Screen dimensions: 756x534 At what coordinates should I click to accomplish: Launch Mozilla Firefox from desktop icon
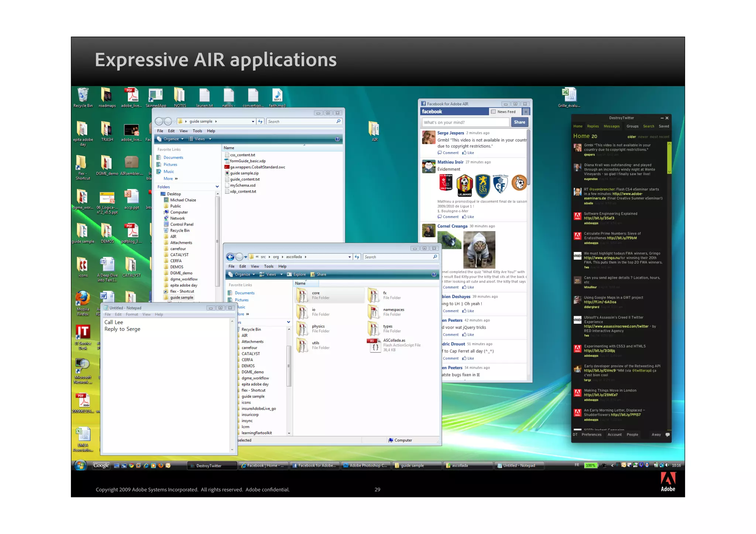tap(83, 303)
